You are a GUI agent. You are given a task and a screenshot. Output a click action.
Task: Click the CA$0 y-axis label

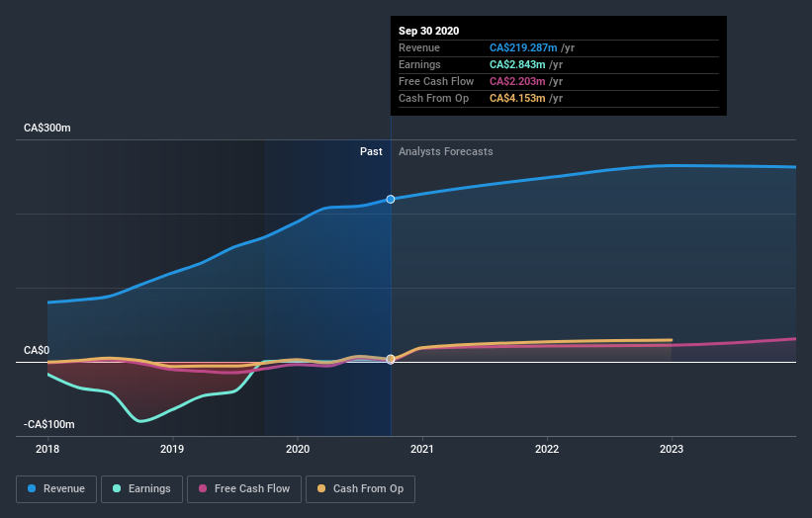click(37, 350)
